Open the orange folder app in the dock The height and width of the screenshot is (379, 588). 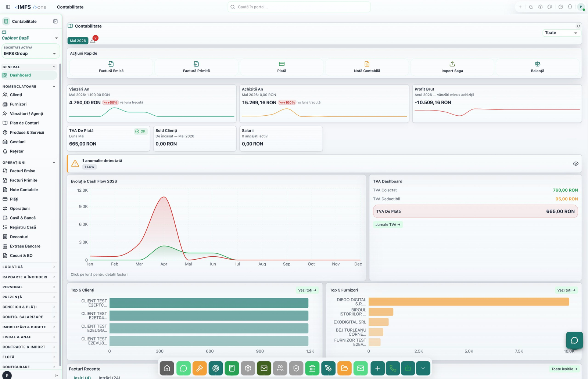[x=344, y=368]
